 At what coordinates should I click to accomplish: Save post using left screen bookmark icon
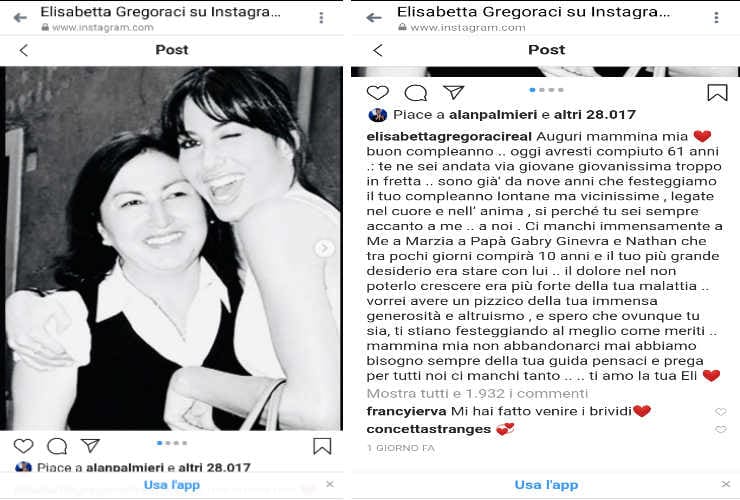[322, 446]
